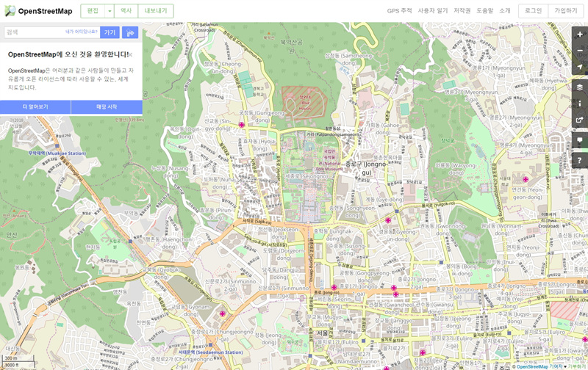This screenshot has height=370, width=588.
Task: Click the OpenStreetMap magnifier logo icon
Action: pyautogui.click(x=10, y=11)
